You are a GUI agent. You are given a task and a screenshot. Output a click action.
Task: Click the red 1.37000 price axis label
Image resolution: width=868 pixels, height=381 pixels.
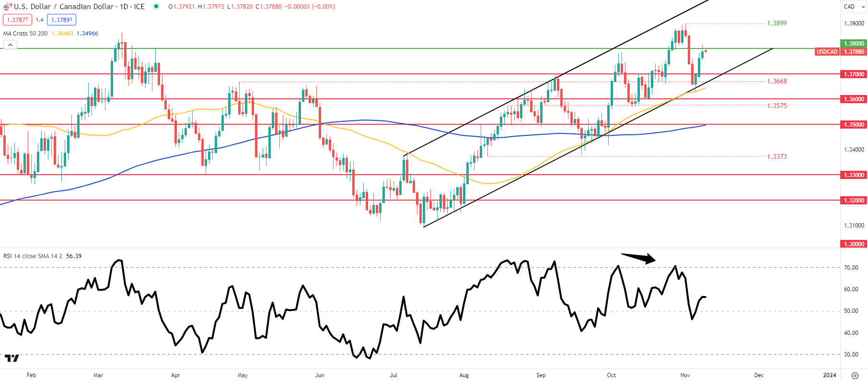point(854,74)
